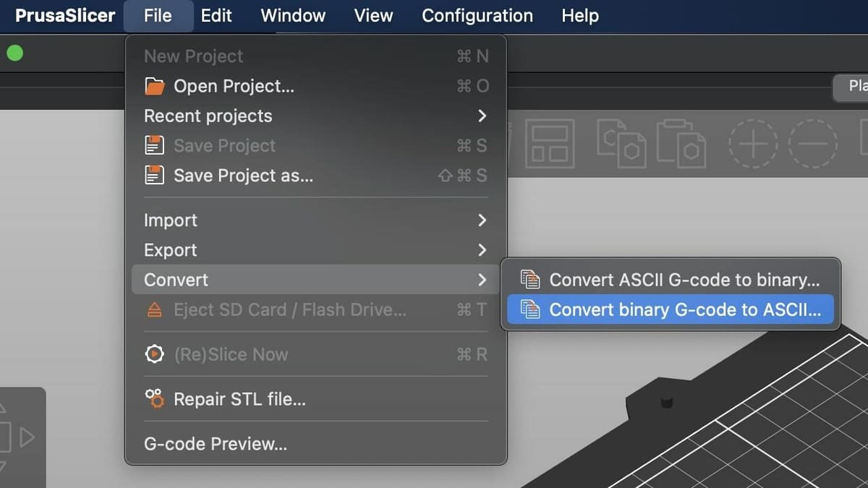Open the View menu in menu bar

(x=373, y=16)
